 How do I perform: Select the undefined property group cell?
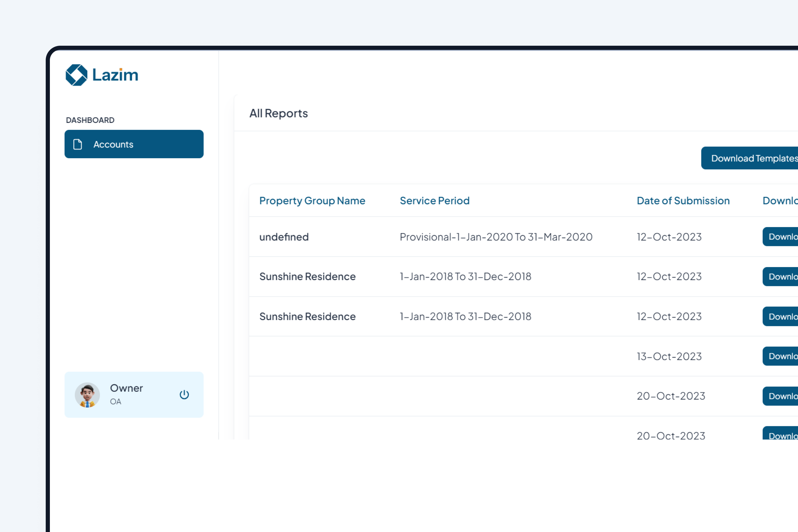pyautogui.click(x=284, y=237)
